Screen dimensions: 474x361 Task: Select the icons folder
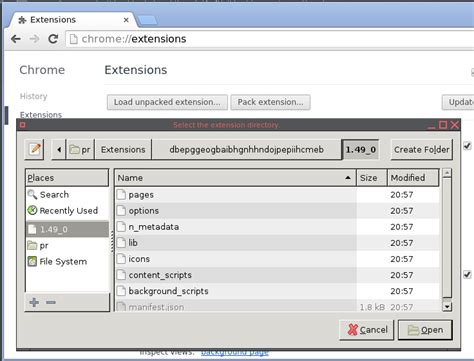277,259
